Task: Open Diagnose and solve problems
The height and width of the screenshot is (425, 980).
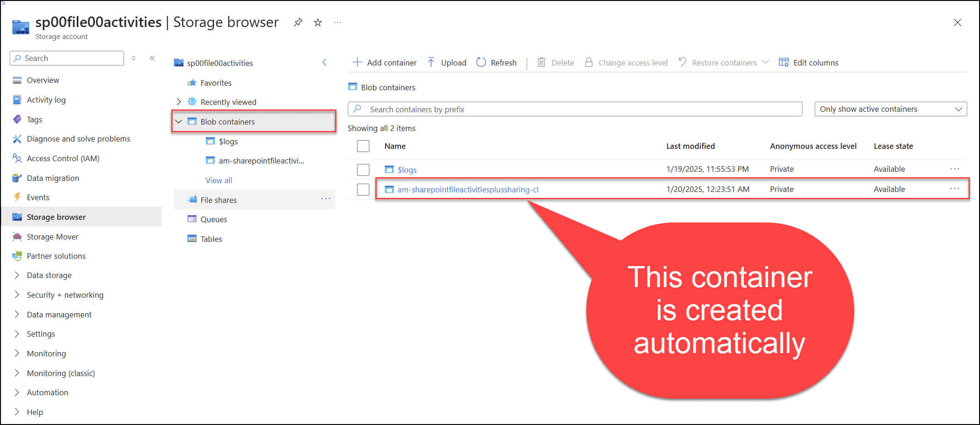Action: coord(79,138)
